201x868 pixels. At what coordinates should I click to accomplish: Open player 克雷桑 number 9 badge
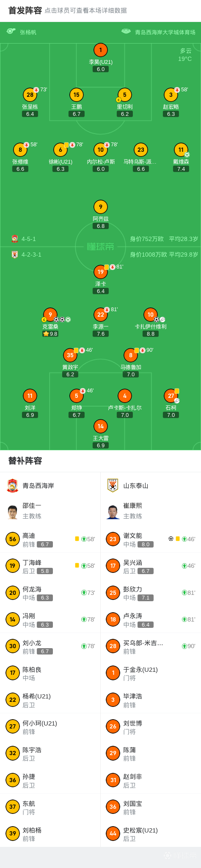click(50, 315)
